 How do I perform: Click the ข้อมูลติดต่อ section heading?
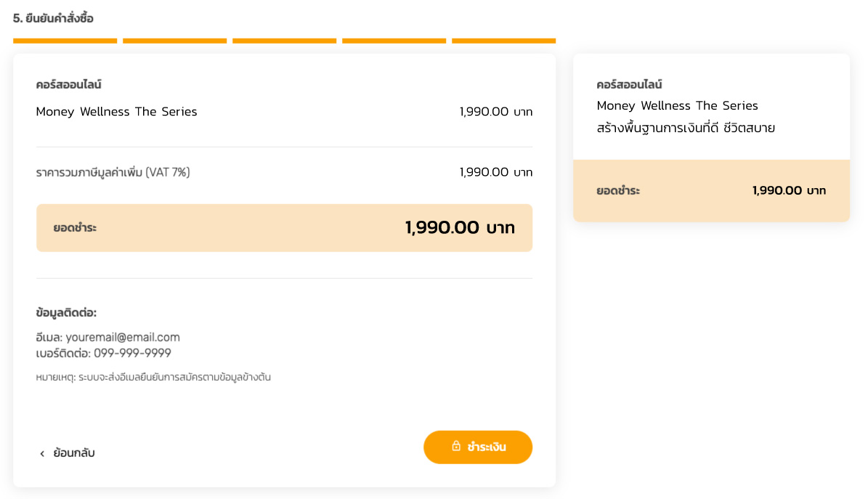point(66,312)
